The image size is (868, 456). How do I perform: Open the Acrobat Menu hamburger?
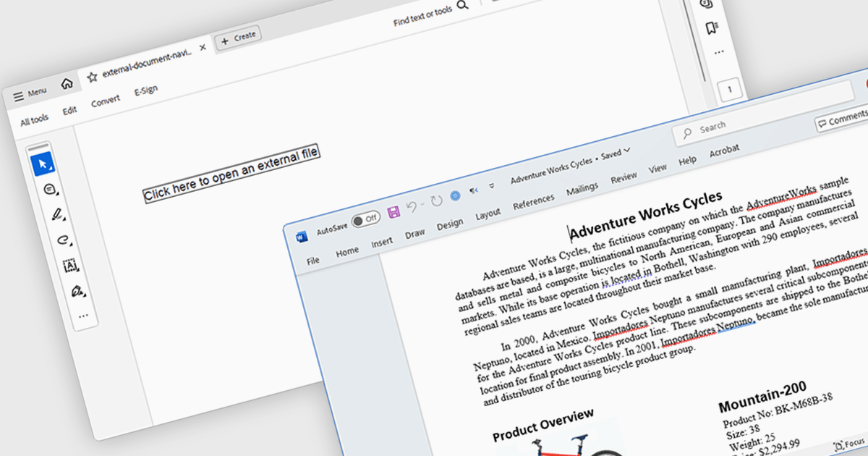coord(30,94)
